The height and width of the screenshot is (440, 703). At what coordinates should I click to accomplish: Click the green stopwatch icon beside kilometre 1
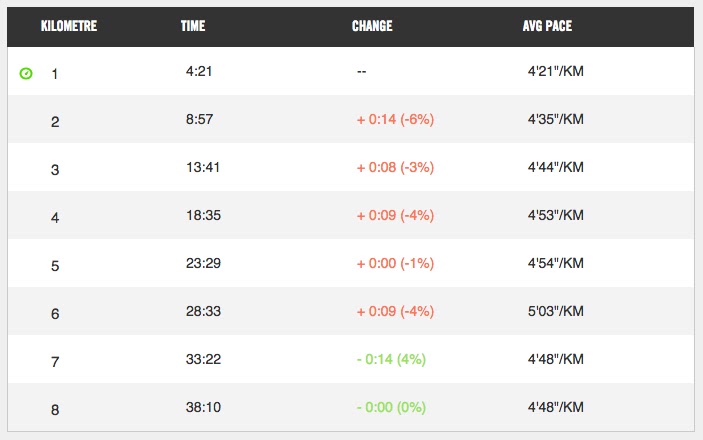(26, 74)
